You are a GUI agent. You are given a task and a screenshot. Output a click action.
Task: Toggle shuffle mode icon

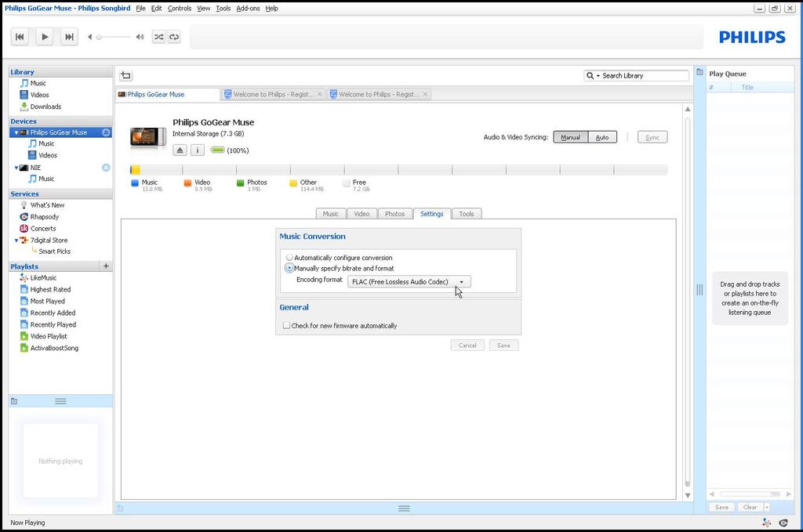pos(158,37)
